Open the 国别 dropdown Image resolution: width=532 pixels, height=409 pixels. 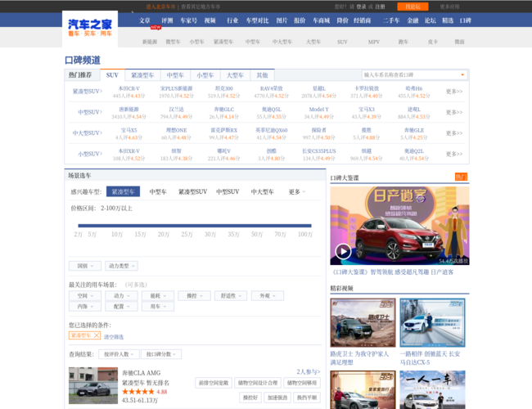85,266
